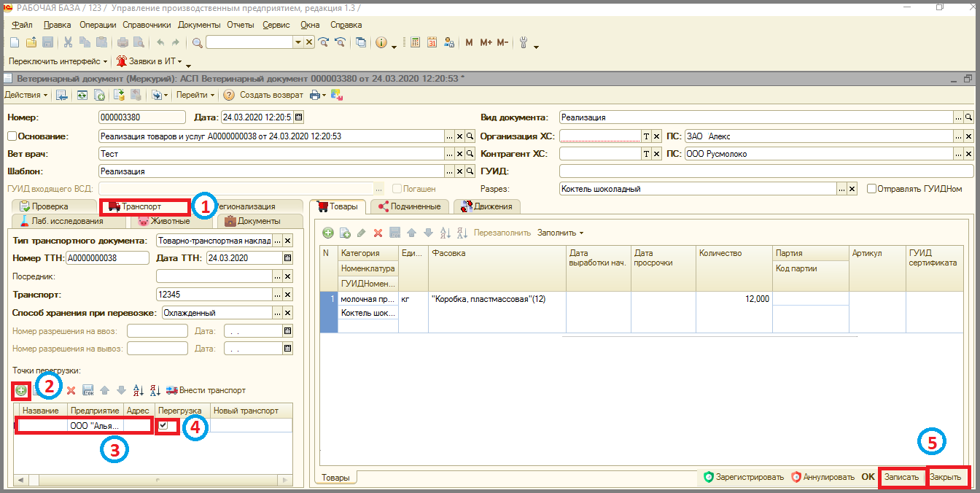The width and height of the screenshot is (980, 493).
Task: Toggle the Основание checkbox
Action: [x=11, y=136]
